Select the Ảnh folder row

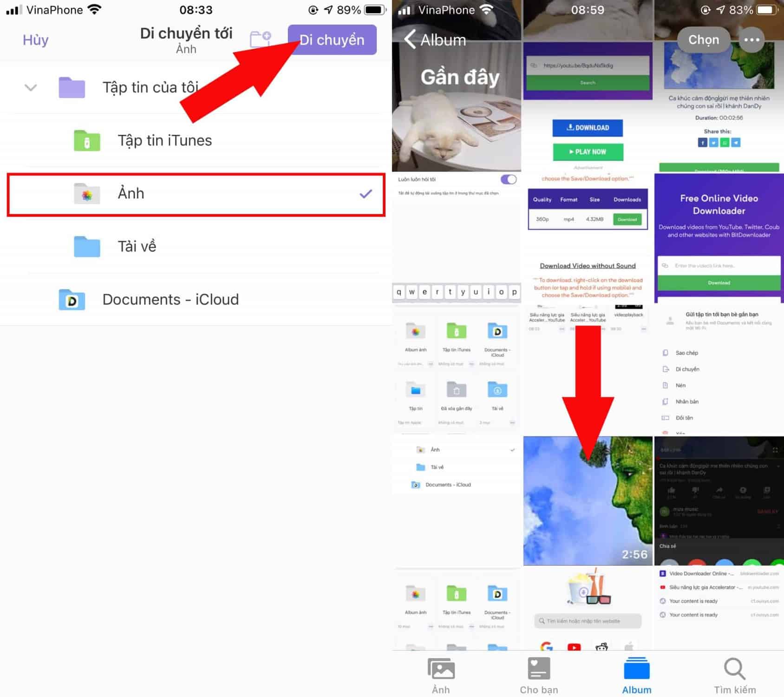[x=196, y=194]
